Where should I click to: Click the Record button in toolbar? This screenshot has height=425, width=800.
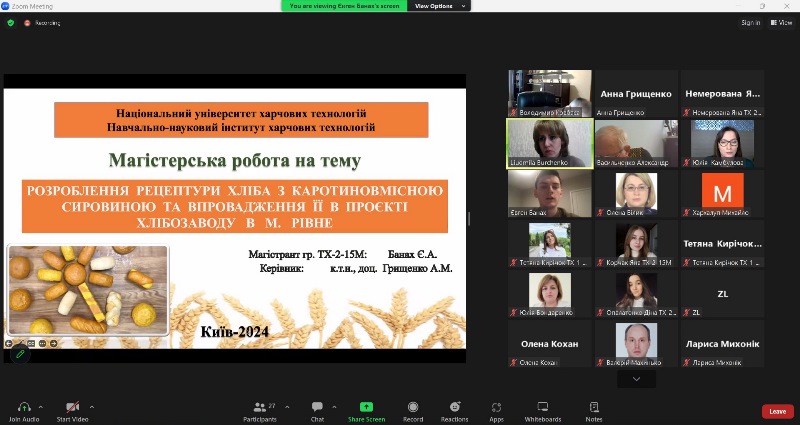(x=413, y=411)
